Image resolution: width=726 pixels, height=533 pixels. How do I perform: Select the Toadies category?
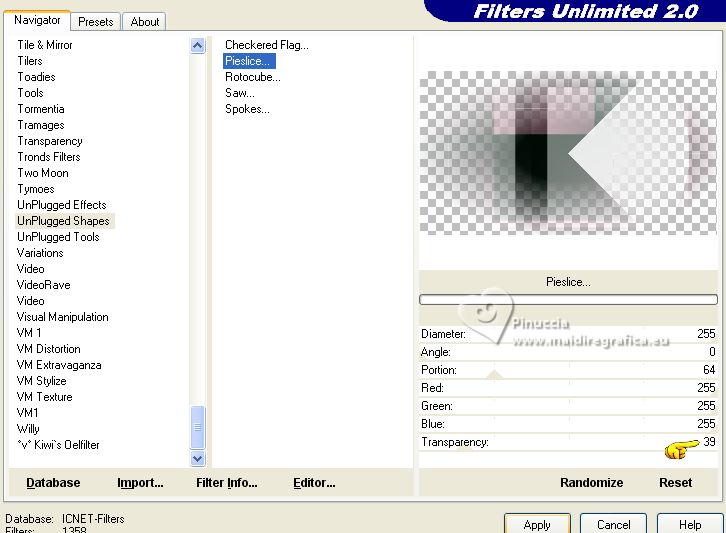(x=37, y=77)
